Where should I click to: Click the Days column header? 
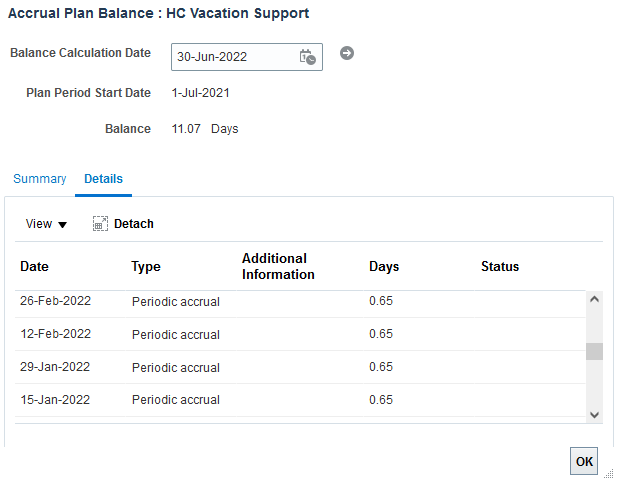coord(384,267)
